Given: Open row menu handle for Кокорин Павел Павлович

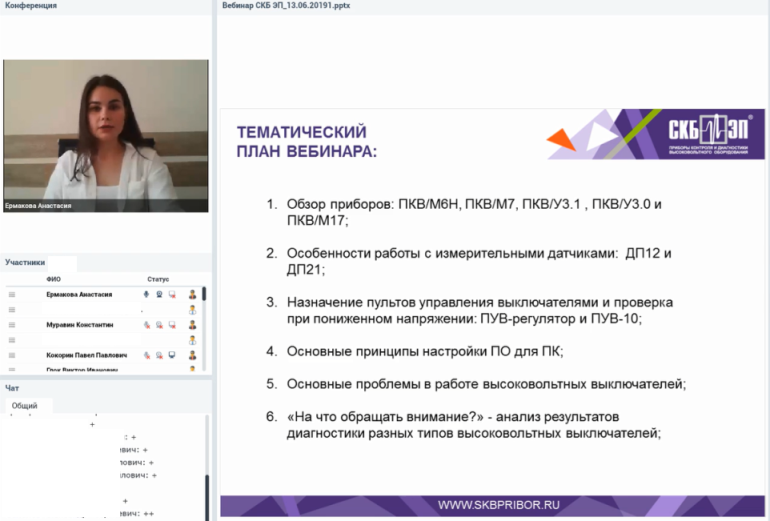Looking at the screenshot, I should (x=12, y=355).
